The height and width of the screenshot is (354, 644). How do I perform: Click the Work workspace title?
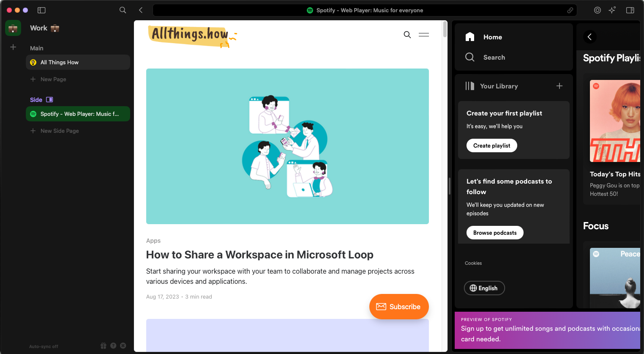coord(44,28)
